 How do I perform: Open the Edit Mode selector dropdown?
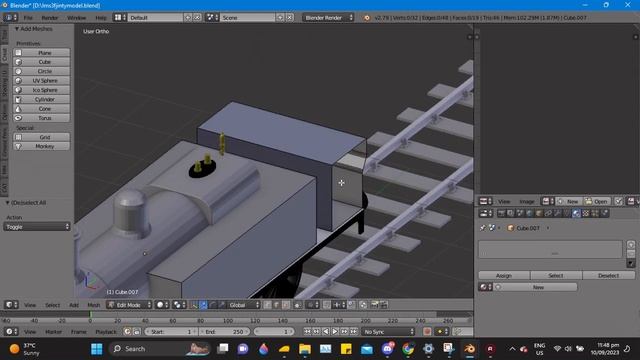pyautogui.click(x=129, y=305)
